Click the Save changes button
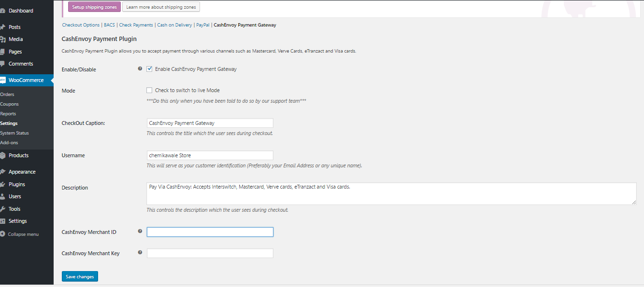Viewport: 644px width, 287px height. [x=80, y=276]
